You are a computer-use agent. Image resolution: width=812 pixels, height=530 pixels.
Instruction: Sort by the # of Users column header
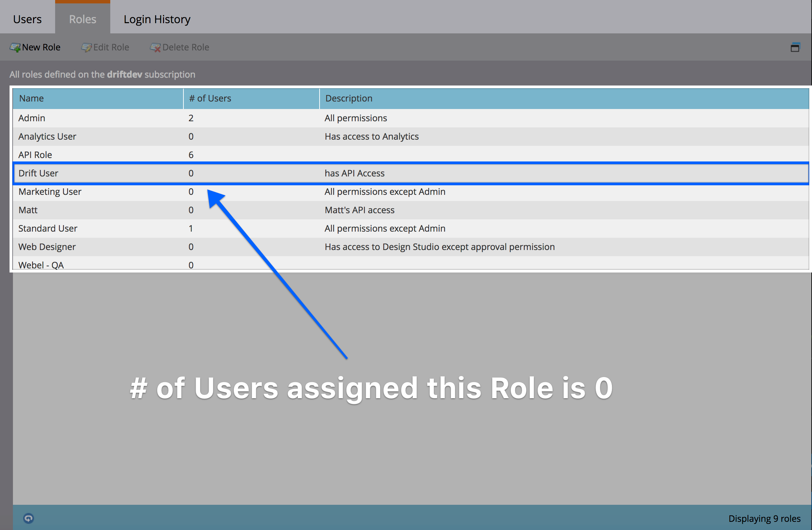(251, 98)
